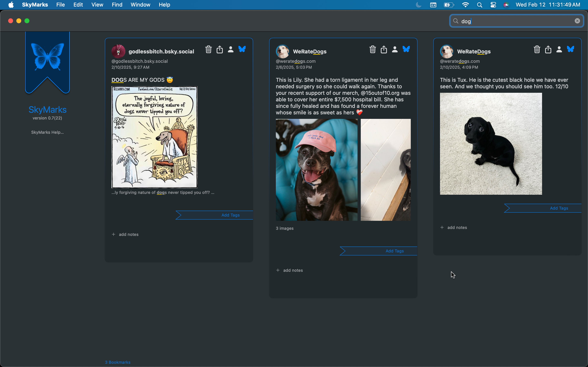
Task: Click the Bluesky butterfly on Tux post
Action: point(570,49)
